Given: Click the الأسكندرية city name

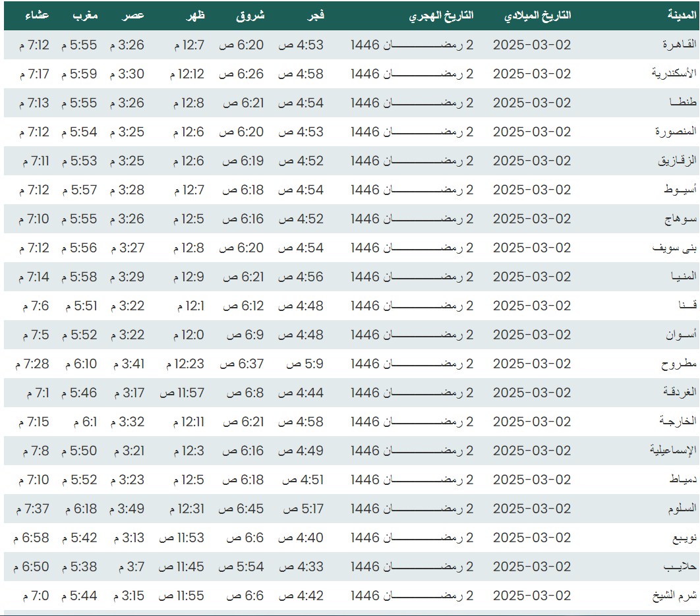Looking at the screenshot, I should (x=674, y=74).
